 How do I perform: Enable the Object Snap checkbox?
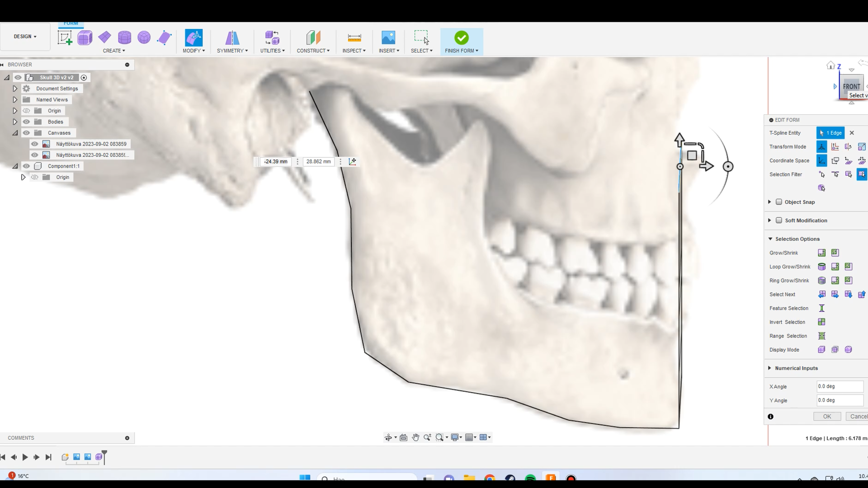[779, 202]
